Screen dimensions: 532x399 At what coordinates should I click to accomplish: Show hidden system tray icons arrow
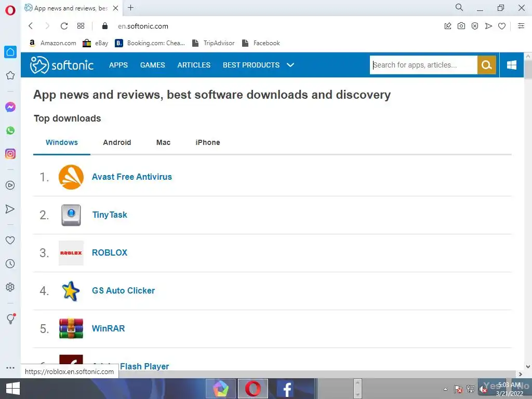(x=445, y=389)
